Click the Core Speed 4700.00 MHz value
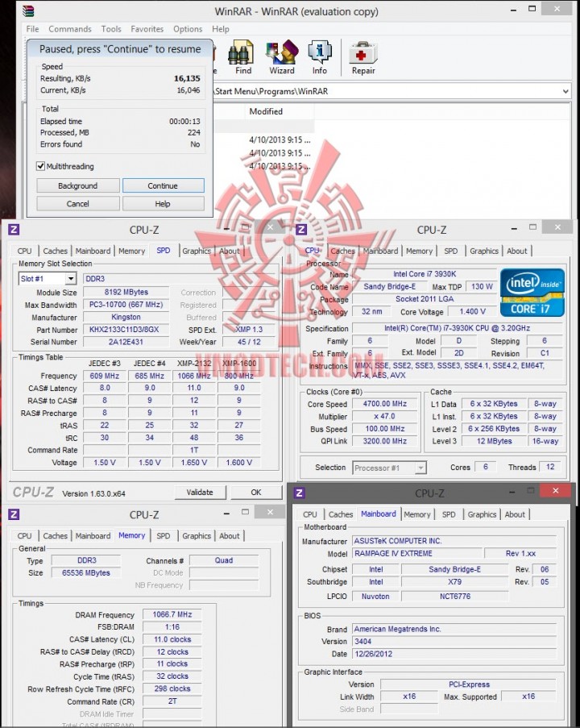 [384, 404]
